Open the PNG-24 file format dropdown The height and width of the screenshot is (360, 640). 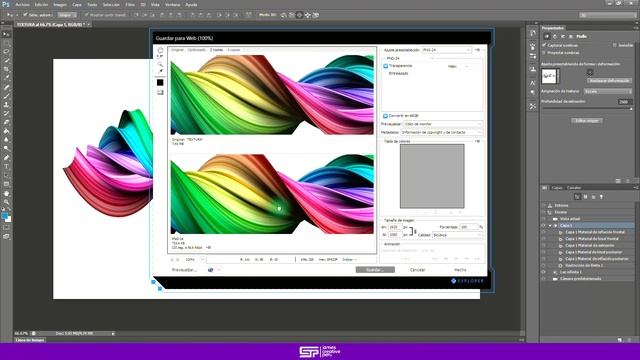[x=410, y=58]
